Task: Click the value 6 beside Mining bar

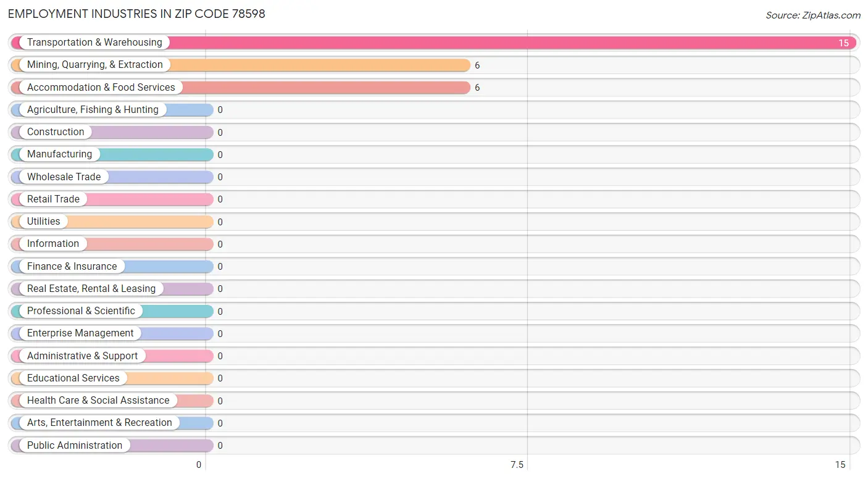Action: [x=477, y=65]
